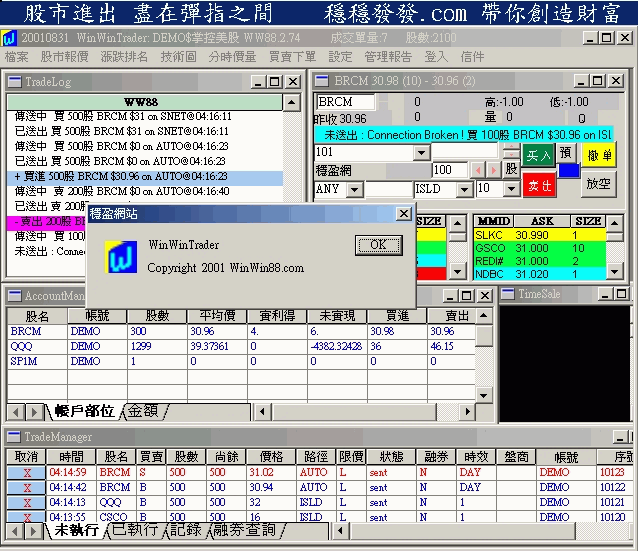Select SLKC 30.990 ask row
Screen dimensions: 638x551
(540, 235)
